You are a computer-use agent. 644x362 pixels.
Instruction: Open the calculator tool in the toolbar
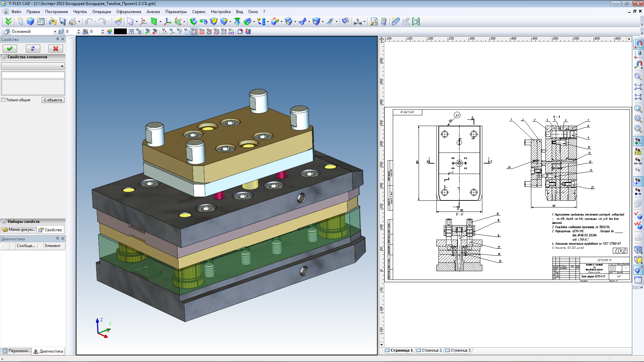coord(384,21)
